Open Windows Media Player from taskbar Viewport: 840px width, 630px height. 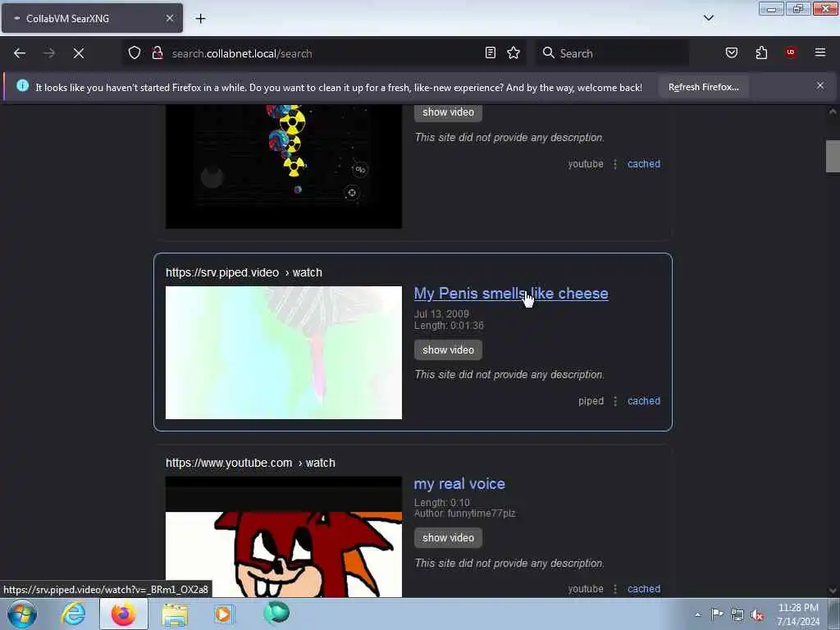[224, 614]
